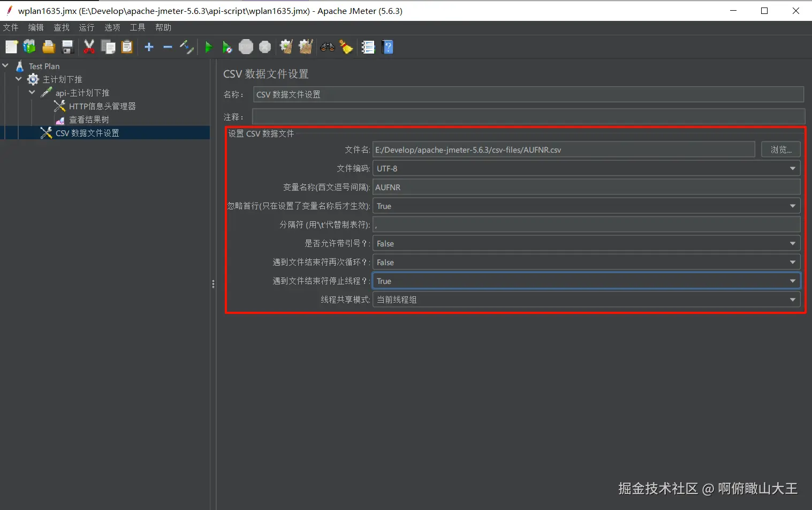Viewport: 812px width, 510px height.
Task: Click the split pane divider handle
Action: [213, 284]
